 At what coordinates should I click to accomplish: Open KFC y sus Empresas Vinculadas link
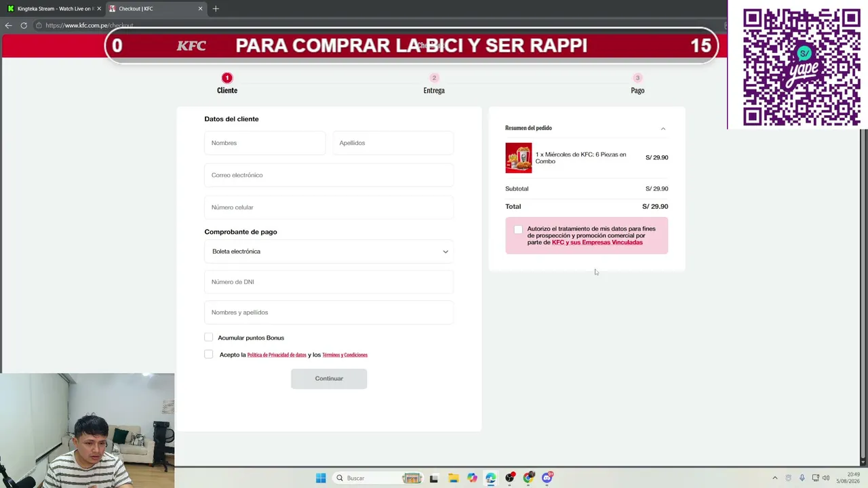597,243
